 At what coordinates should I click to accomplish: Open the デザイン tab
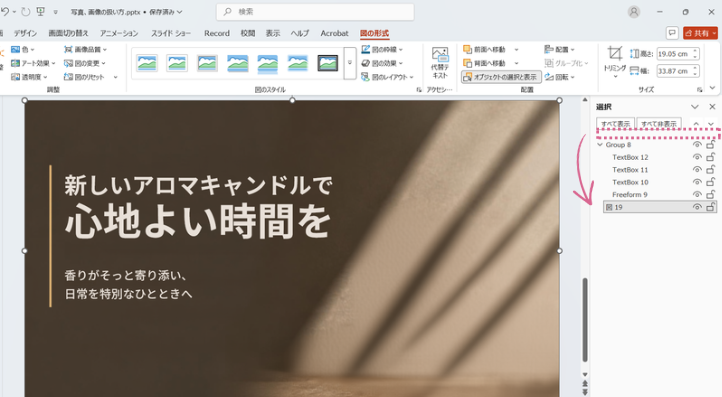tap(25, 33)
